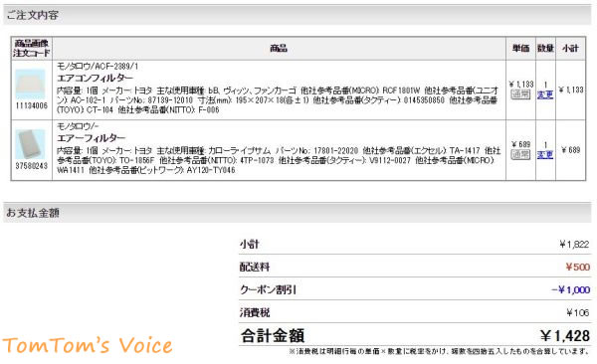Image resolution: width=597 pixels, height=364 pixels.
Task: Open the エアーフィルター product thumbnail
Action: (31, 144)
